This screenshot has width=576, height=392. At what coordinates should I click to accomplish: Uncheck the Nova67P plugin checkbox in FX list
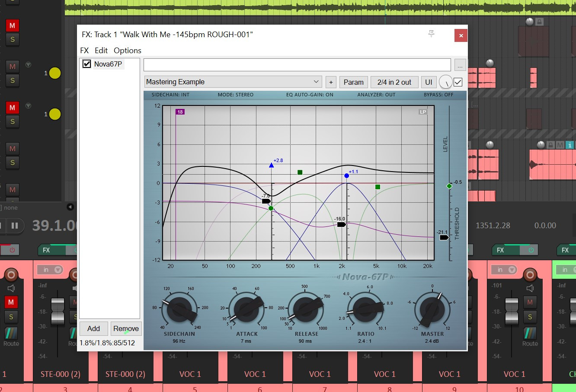point(87,64)
